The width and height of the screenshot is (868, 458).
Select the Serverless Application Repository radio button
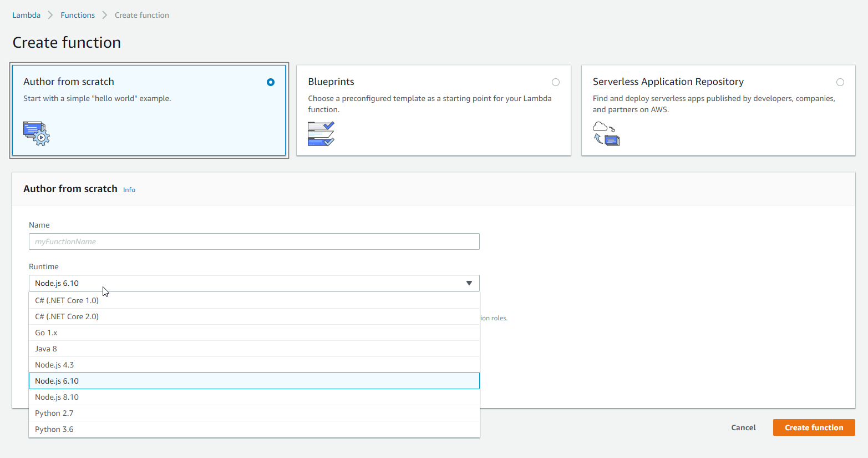tap(840, 82)
